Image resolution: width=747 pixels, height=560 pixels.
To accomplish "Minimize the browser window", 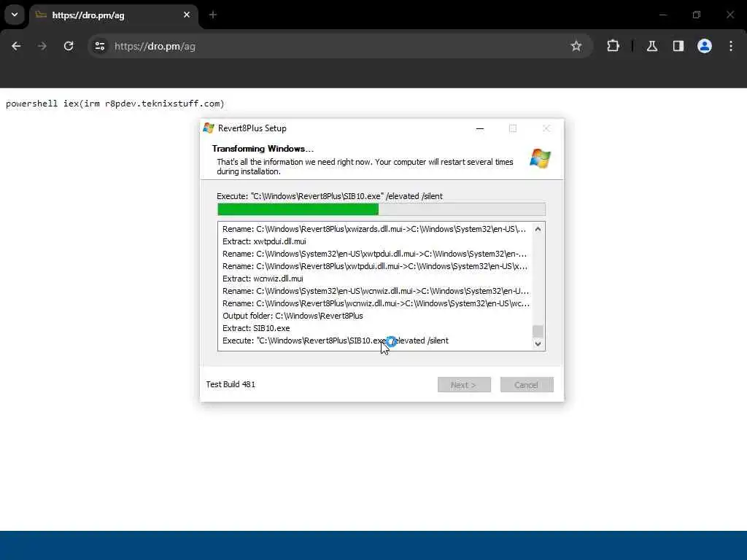I will (662, 15).
